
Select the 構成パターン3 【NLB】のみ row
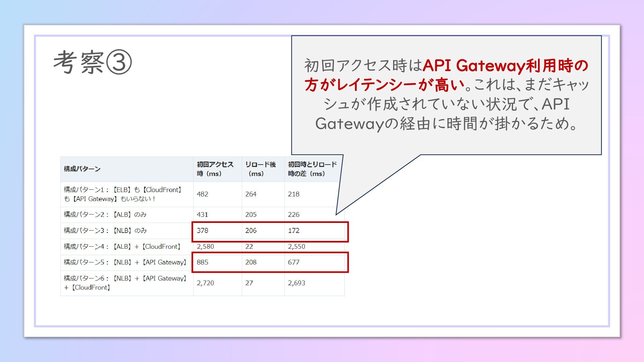105,231
